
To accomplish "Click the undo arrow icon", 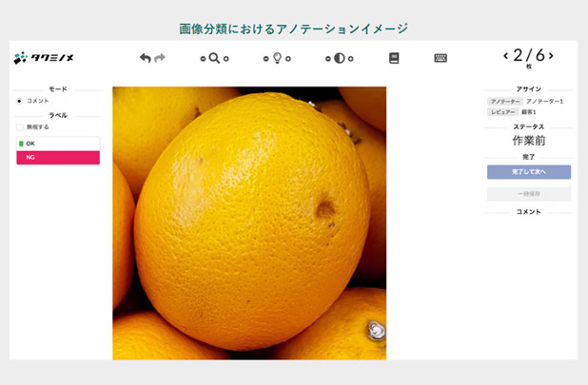I will pyautogui.click(x=146, y=58).
